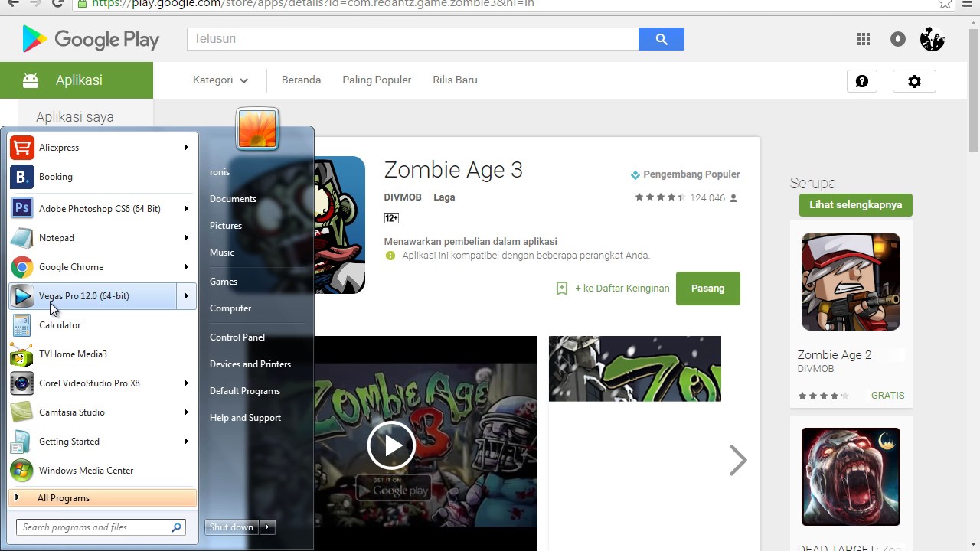
Task: Click the Android Aplikasi icon
Action: 31,80
